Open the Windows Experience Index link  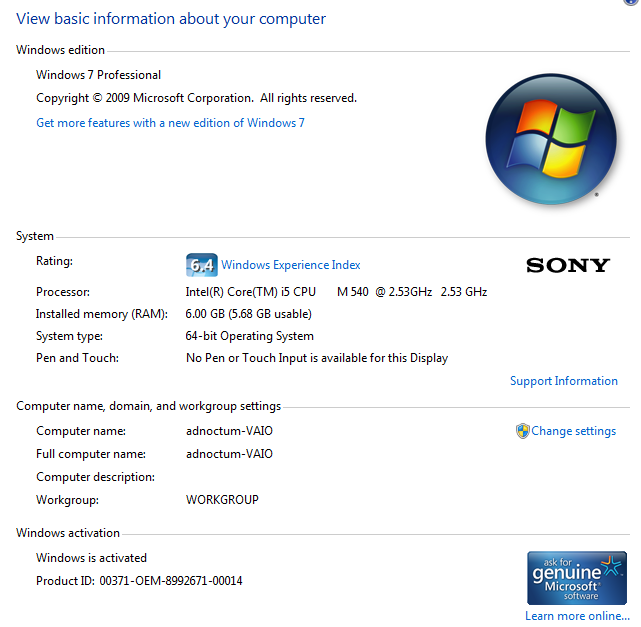(291, 265)
